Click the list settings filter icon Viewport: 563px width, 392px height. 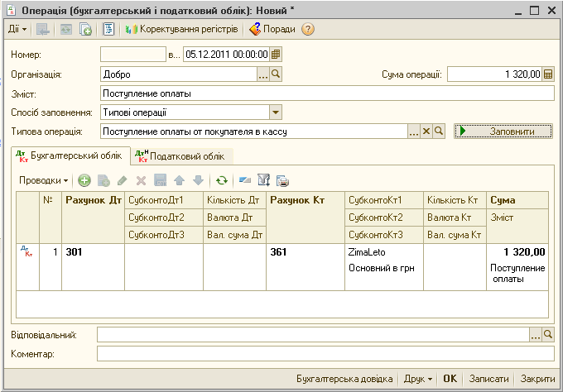point(264,180)
